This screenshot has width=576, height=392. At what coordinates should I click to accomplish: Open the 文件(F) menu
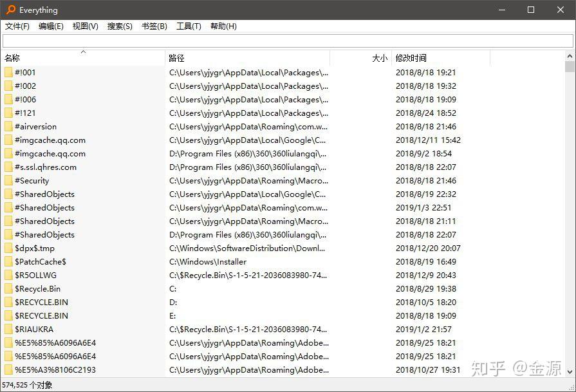click(x=17, y=26)
